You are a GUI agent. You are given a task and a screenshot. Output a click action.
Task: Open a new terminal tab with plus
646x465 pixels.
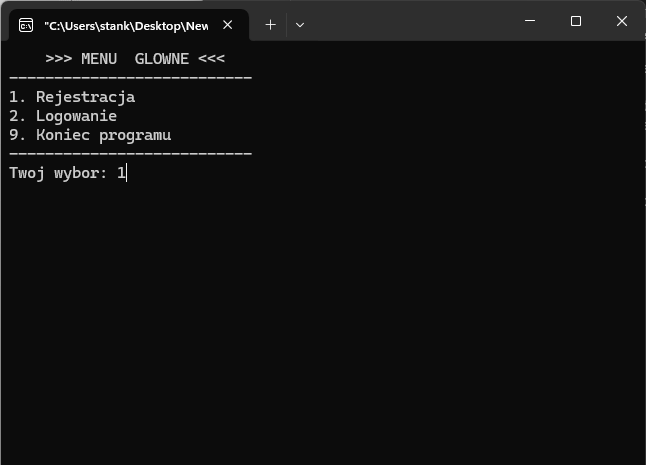(270, 24)
